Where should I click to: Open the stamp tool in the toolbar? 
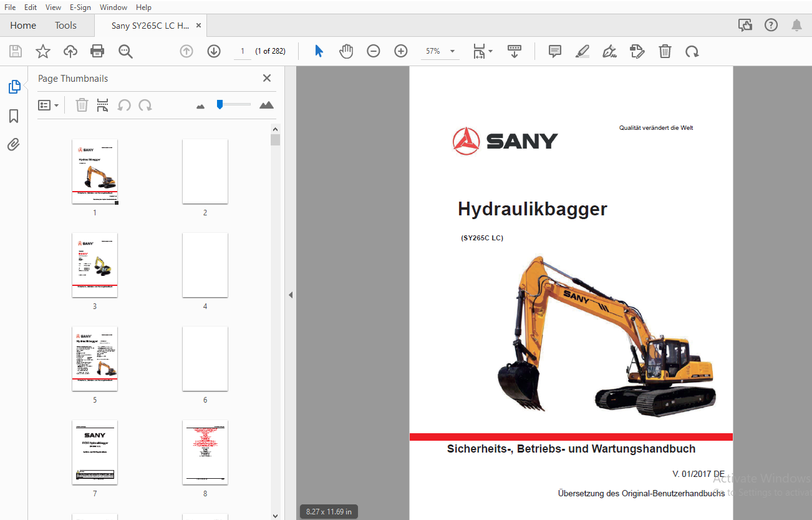(x=637, y=51)
